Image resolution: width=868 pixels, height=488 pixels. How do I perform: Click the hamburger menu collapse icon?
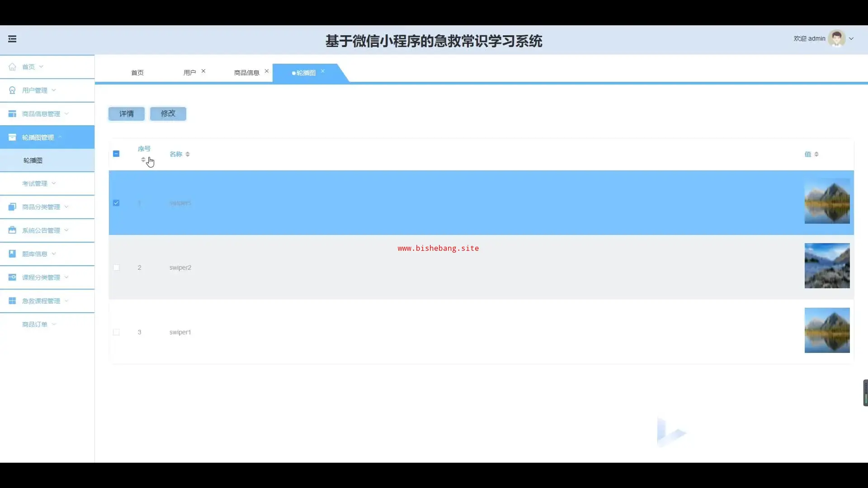[12, 39]
